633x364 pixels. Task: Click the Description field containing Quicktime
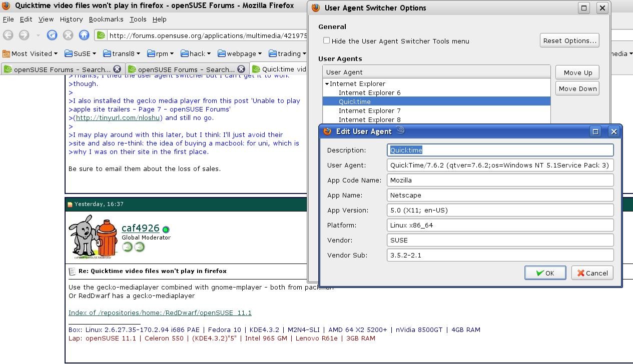pyautogui.click(x=500, y=150)
